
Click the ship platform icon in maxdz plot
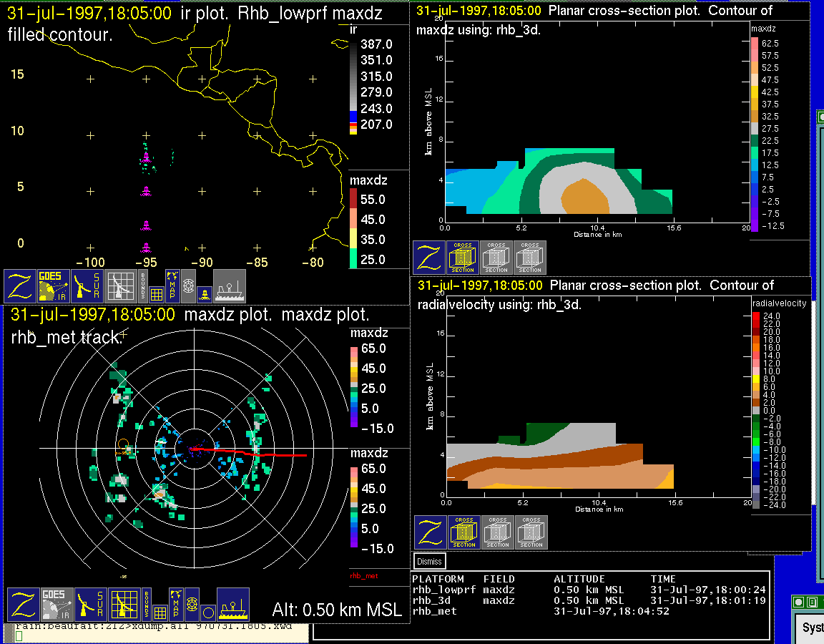pos(232,605)
